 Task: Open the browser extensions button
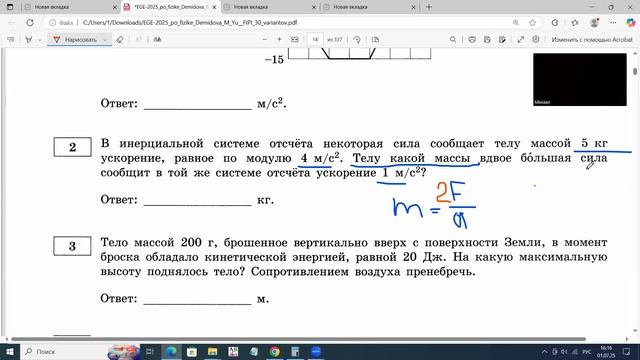coord(555,23)
